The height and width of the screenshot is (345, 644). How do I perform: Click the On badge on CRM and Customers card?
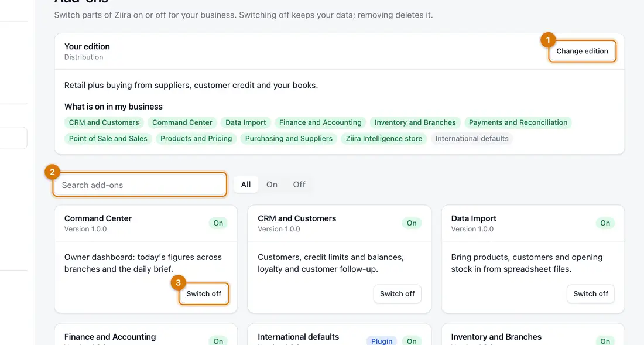tap(412, 223)
